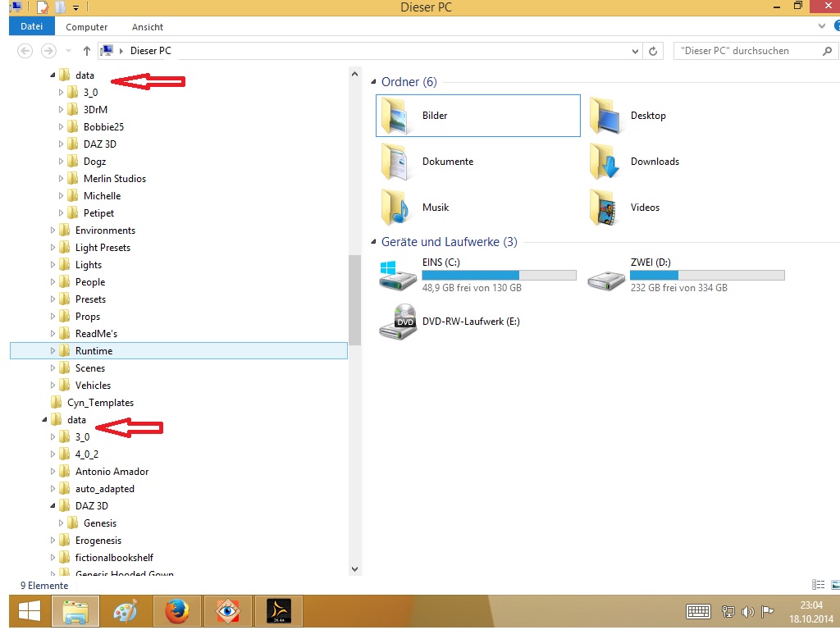Screen dimensions: 840x630
Task: Go up one folder level
Action: [x=87, y=51]
